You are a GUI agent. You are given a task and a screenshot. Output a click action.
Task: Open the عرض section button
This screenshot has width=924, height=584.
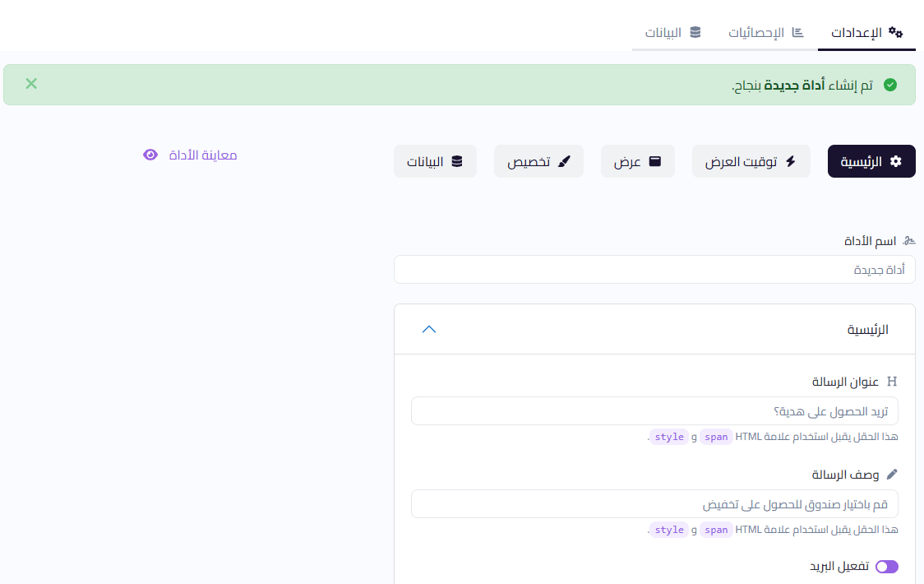coord(638,161)
